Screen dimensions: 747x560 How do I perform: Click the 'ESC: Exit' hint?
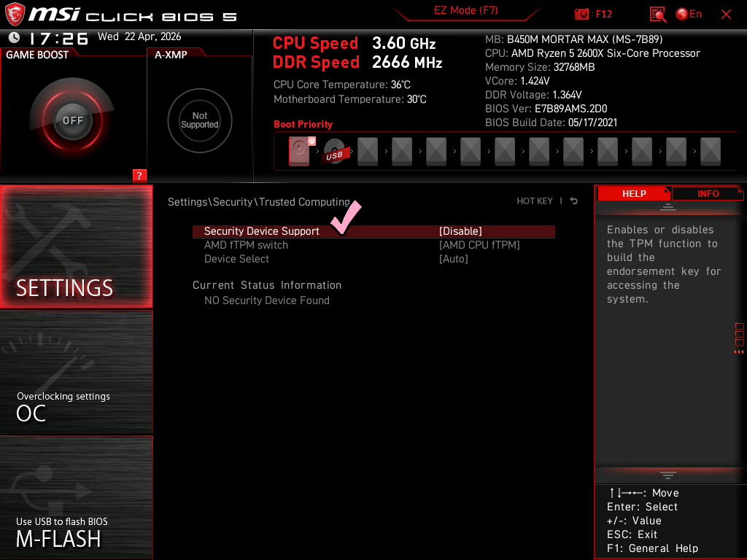[x=632, y=534]
